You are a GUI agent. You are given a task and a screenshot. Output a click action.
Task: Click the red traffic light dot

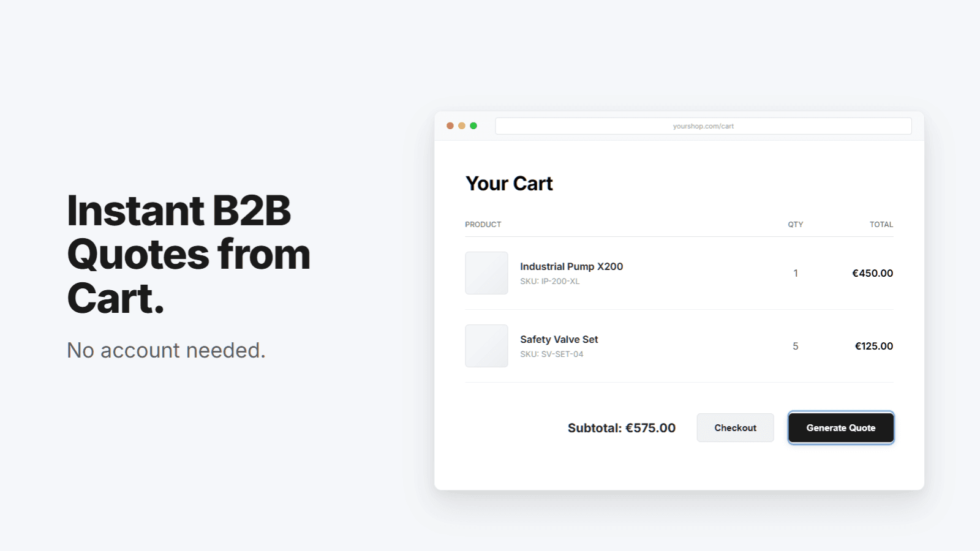[450, 125]
